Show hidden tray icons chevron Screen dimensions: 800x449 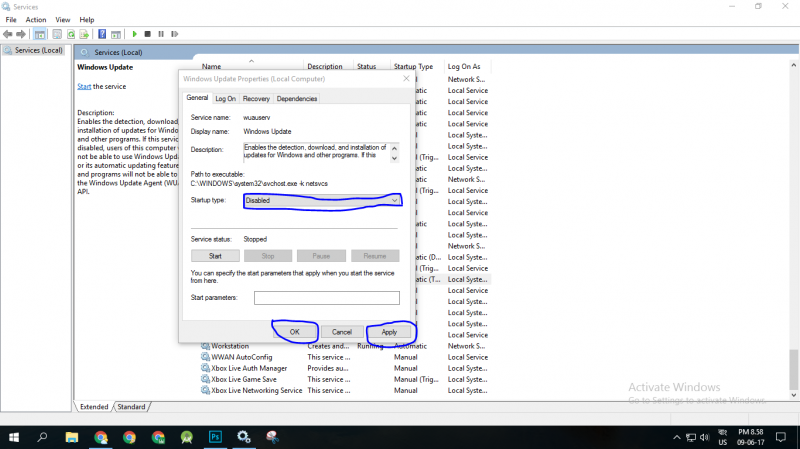677,437
